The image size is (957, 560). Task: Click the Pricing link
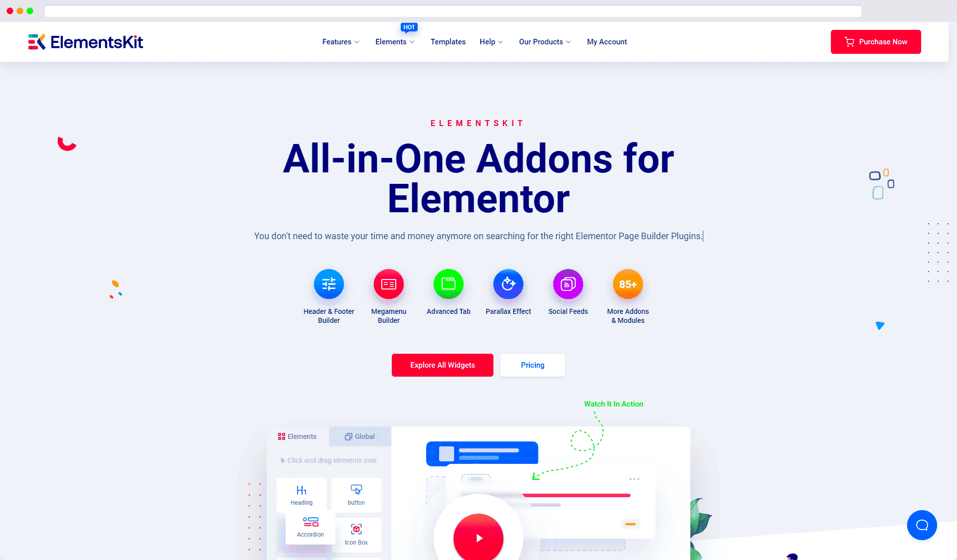coord(532,365)
